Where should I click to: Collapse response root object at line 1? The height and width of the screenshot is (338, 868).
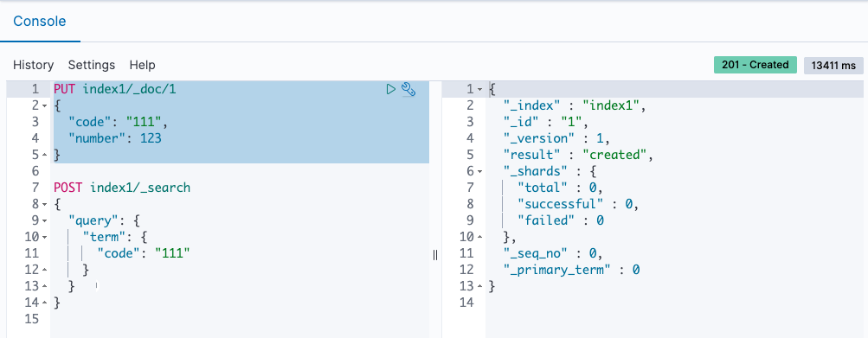pos(480,89)
